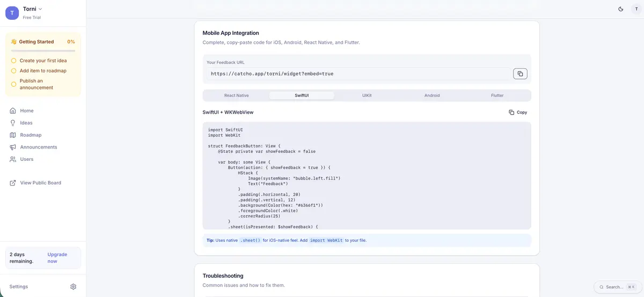
Task: Click the Ideas lightbulb icon
Action: coord(13,123)
